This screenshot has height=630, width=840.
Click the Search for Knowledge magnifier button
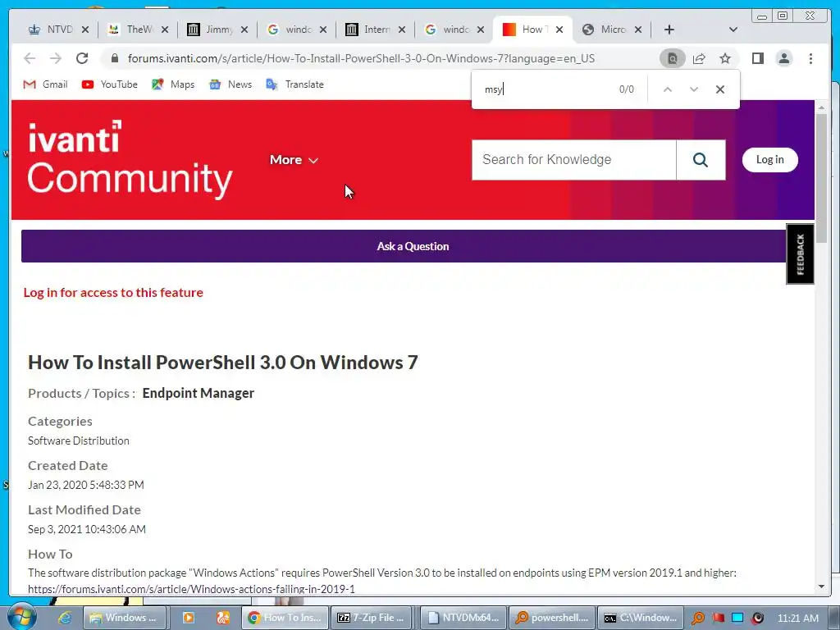(x=701, y=160)
